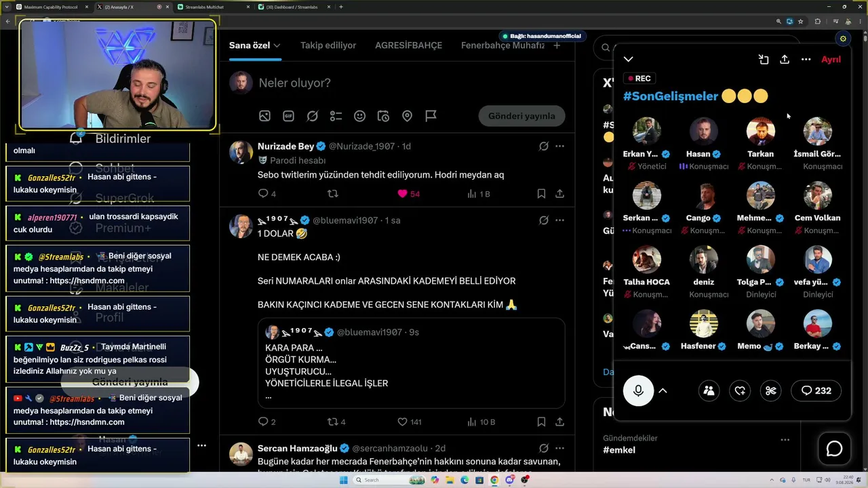Screen dimensions: 868x488
Task: Ask Grok about Sercan Hamzaoğlu's post
Action: click(544, 448)
